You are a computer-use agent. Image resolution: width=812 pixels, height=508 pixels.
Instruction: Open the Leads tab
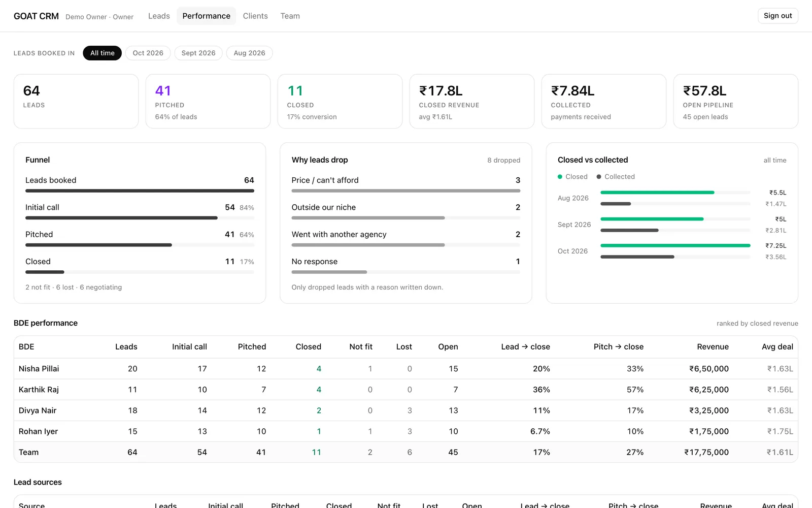(159, 16)
